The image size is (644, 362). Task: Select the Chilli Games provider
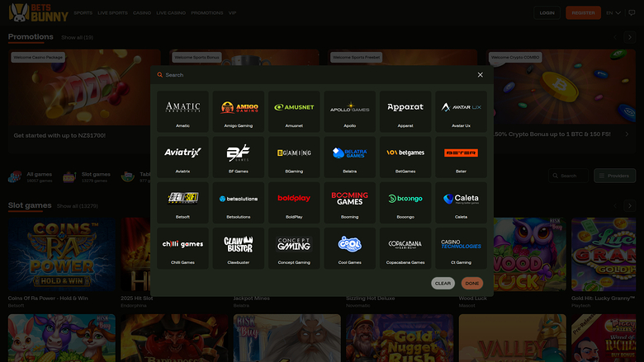182,248
